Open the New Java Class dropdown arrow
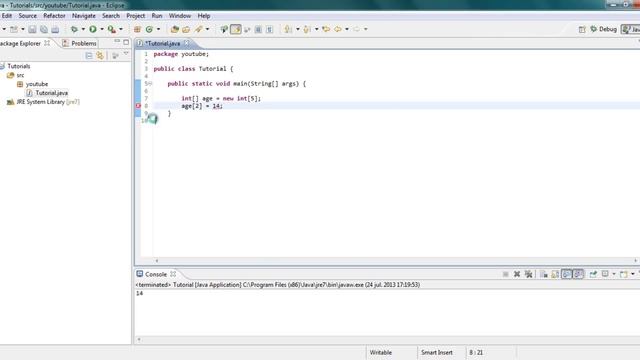The width and height of the screenshot is (640, 360). coord(158,29)
